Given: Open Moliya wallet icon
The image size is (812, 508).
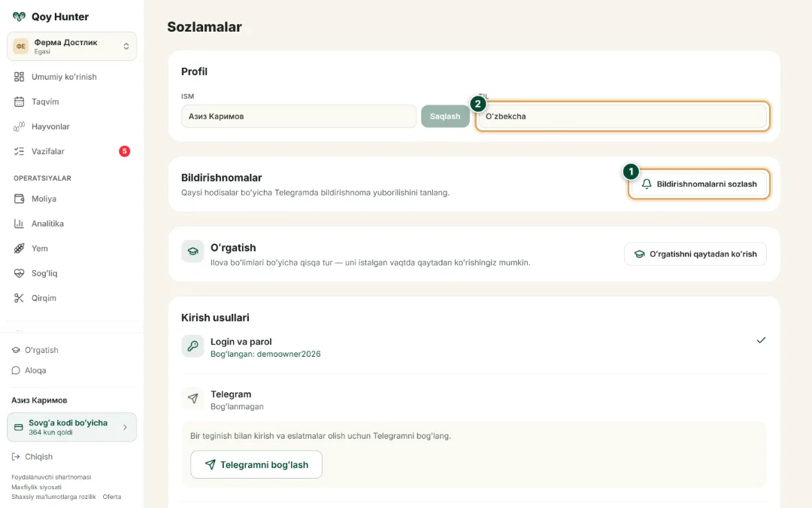Looking at the screenshot, I should [19, 199].
